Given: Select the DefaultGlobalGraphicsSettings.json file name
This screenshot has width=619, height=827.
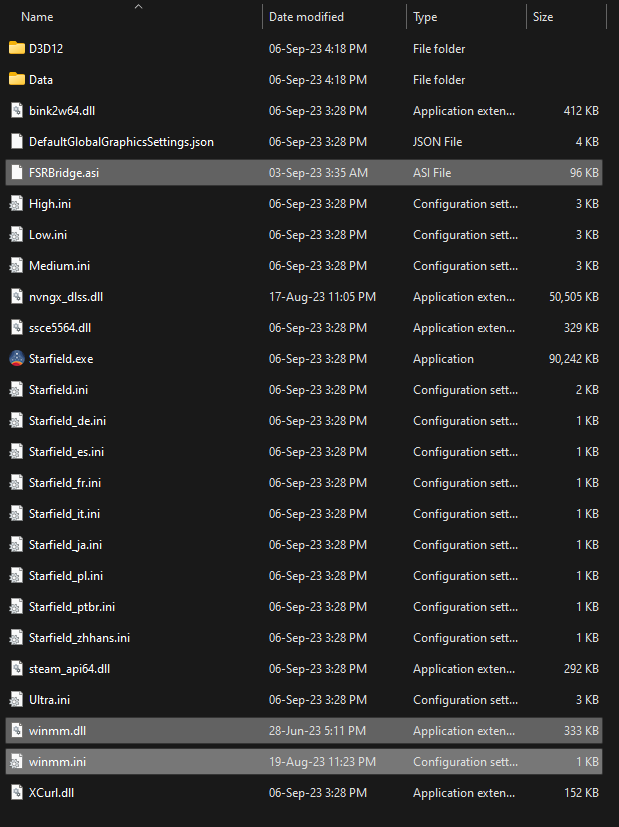Looking at the screenshot, I should [x=121, y=142].
